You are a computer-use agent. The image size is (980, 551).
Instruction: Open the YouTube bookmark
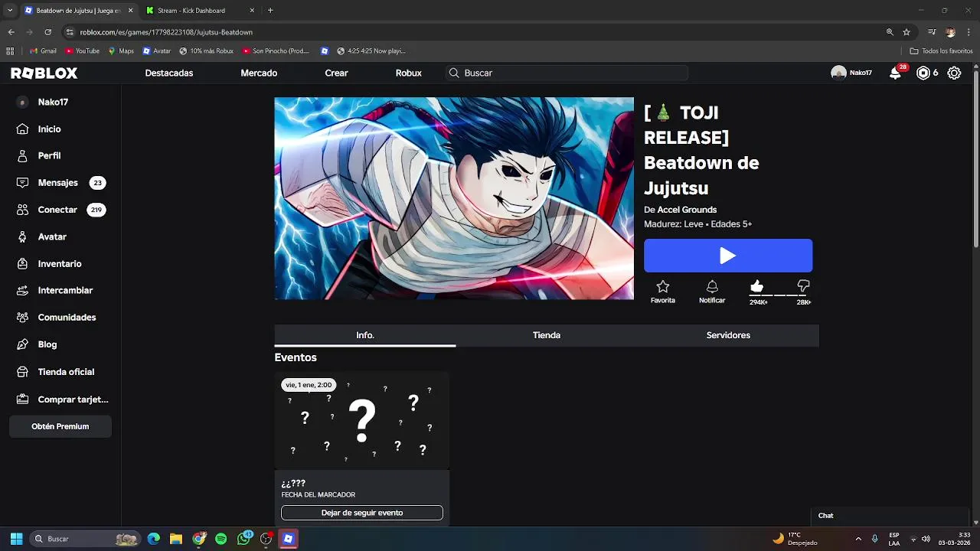82,51
